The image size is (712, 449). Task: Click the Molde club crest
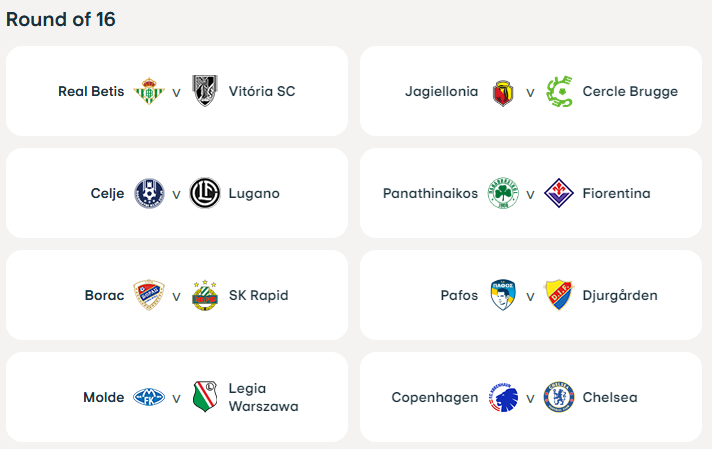(x=148, y=397)
